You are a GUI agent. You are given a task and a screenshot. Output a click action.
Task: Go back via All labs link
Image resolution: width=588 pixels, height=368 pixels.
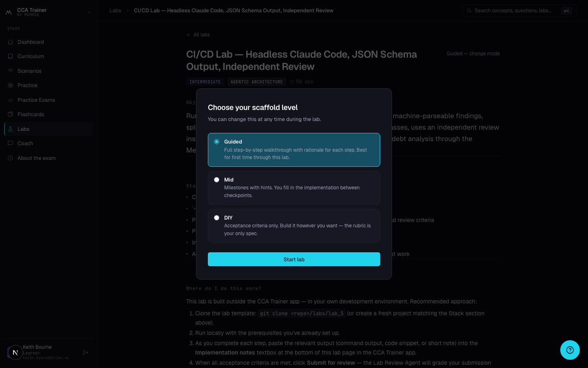(x=198, y=35)
